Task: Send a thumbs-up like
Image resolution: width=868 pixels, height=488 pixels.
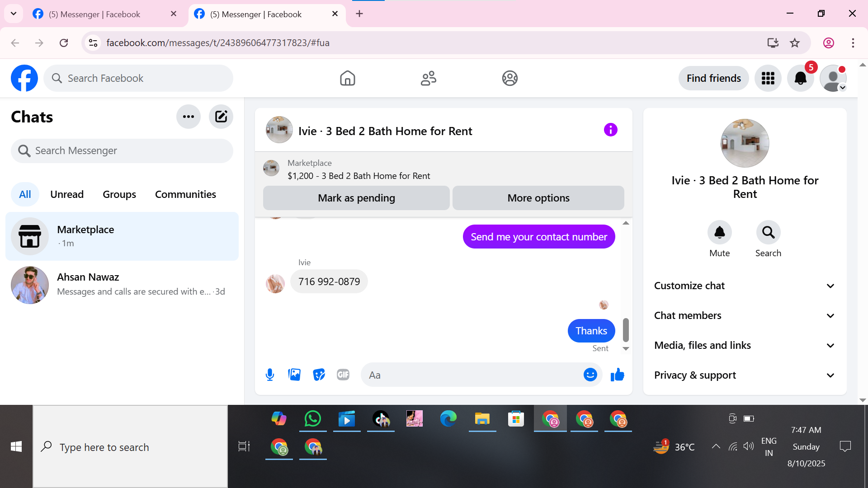Action: click(x=617, y=375)
